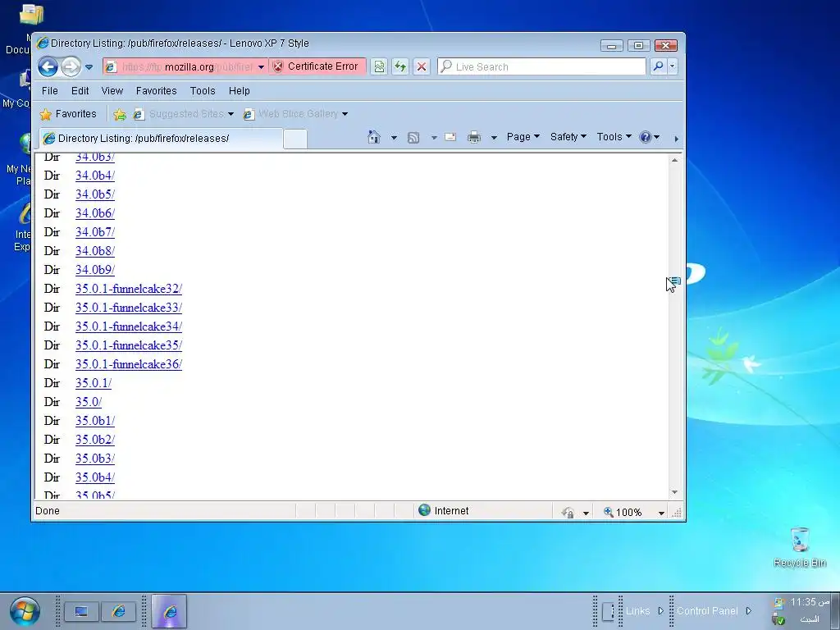Launch Internet Explorer from quick launch
The width and height of the screenshot is (840, 630).
click(118, 611)
